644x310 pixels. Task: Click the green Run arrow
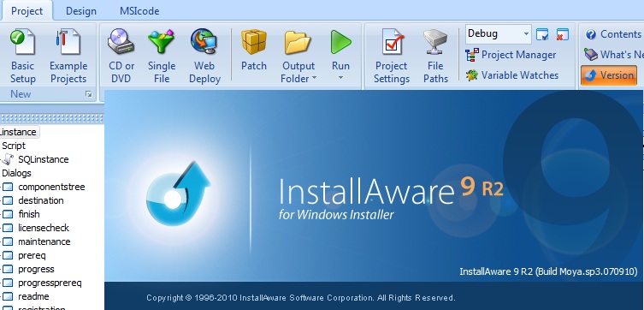pyautogui.click(x=341, y=42)
